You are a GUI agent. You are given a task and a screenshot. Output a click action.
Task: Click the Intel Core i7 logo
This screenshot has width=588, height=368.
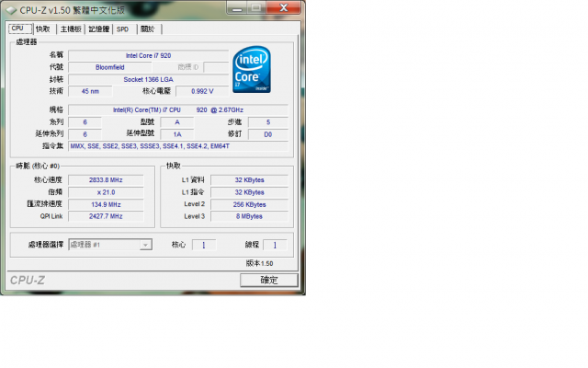pyautogui.click(x=252, y=70)
